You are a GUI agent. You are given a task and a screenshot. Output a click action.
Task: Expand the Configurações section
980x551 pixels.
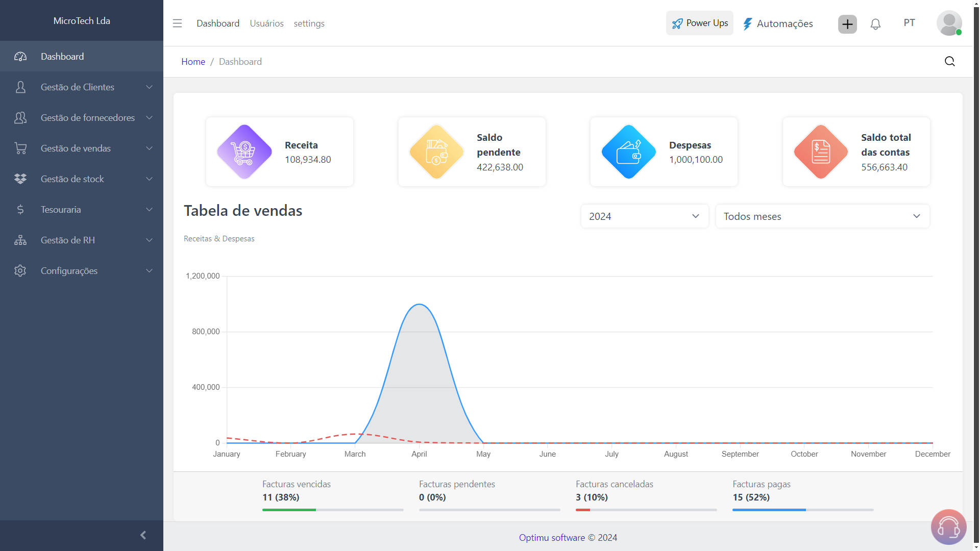click(69, 270)
